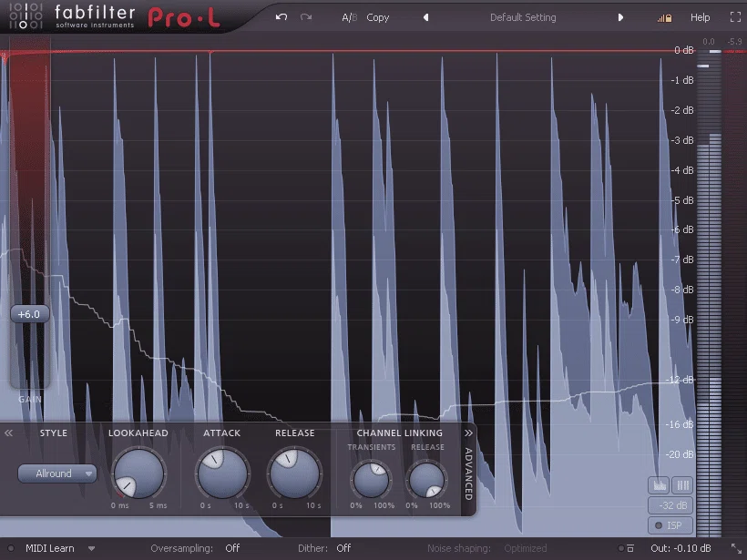Toggle the unity gain bypass dot icon
Screen dimensions: 747x560
620,548
